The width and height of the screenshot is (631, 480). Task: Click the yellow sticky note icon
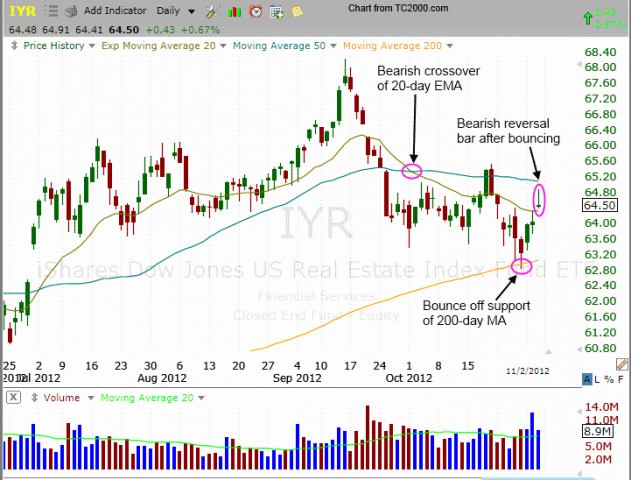pyautogui.click(x=297, y=11)
